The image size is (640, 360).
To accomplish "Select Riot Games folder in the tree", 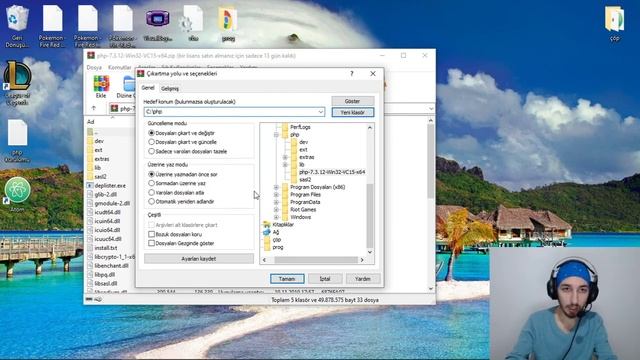I will click(299, 209).
